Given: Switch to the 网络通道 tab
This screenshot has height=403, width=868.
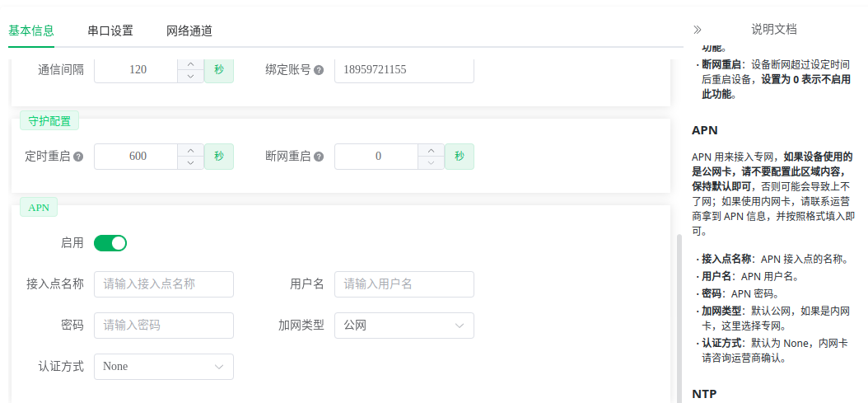Looking at the screenshot, I should pyautogui.click(x=189, y=31).
